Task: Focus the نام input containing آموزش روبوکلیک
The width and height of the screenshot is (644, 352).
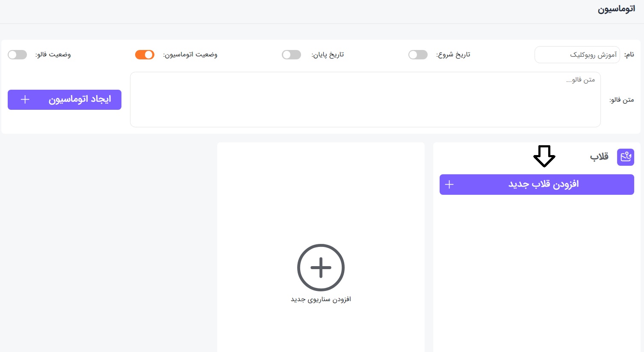Action: point(576,55)
